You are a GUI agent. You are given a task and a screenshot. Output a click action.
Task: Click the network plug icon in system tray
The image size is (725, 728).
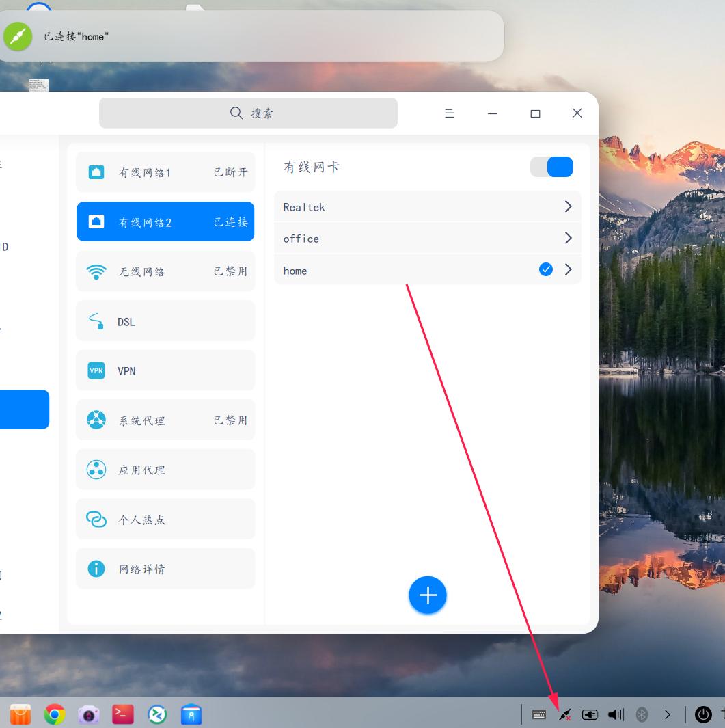[x=564, y=714]
